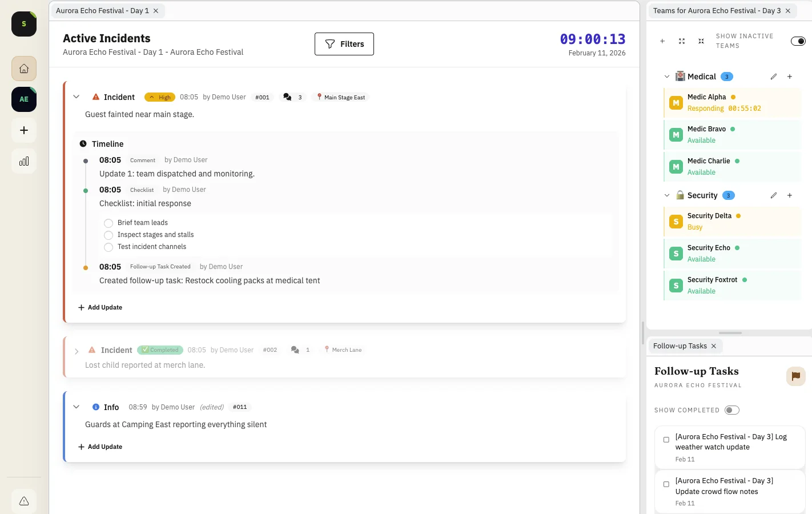This screenshot has width=812, height=514.
Task: Click the edit pencil icon for Medical team
Action: point(774,76)
